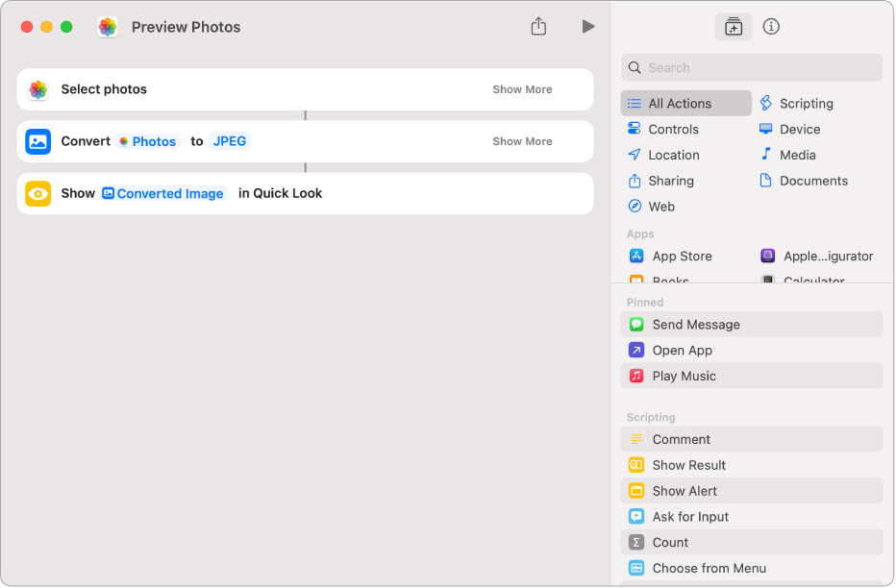896x588 pixels.
Task: Click the Share icon in the toolbar
Action: [x=538, y=27]
